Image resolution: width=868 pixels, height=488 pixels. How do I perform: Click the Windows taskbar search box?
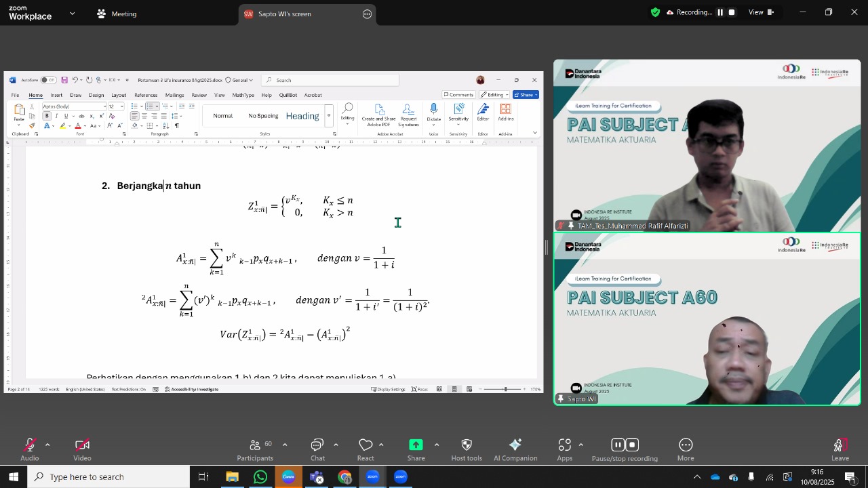tap(108, 477)
